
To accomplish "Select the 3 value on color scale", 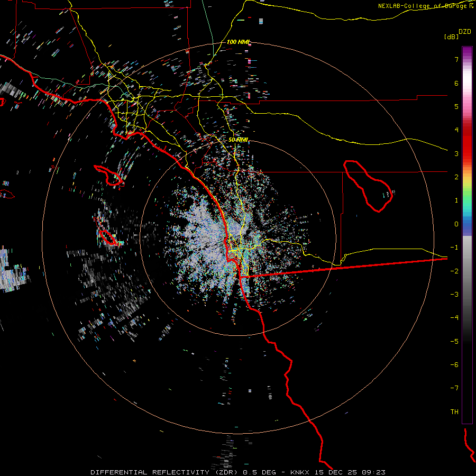I will [456, 153].
